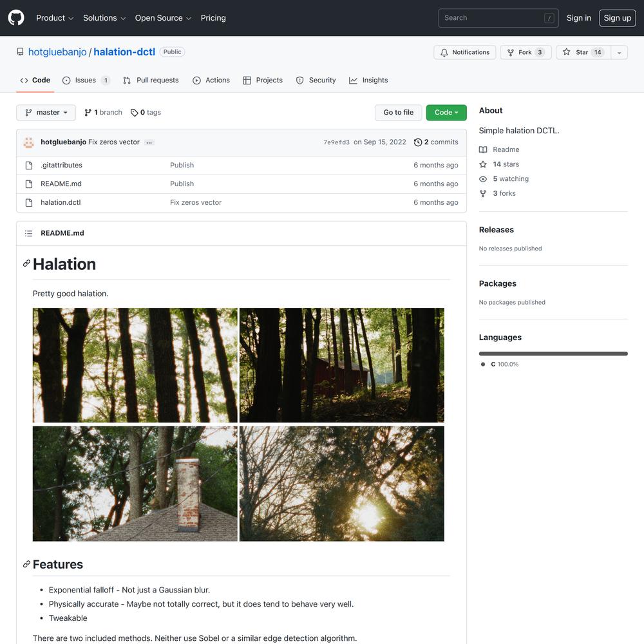Open the README.md file in file list
Screen dimensions: 644x644
pos(61,184)
